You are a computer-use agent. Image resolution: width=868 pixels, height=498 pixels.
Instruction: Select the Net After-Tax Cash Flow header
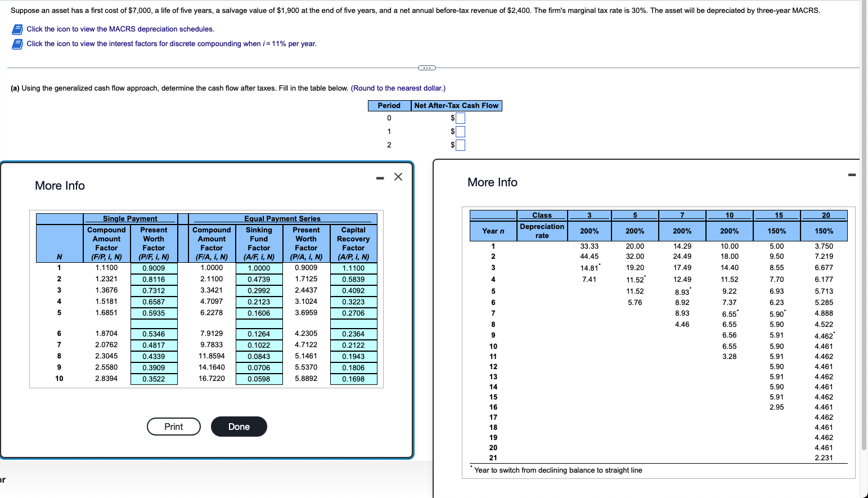(456, 105)
